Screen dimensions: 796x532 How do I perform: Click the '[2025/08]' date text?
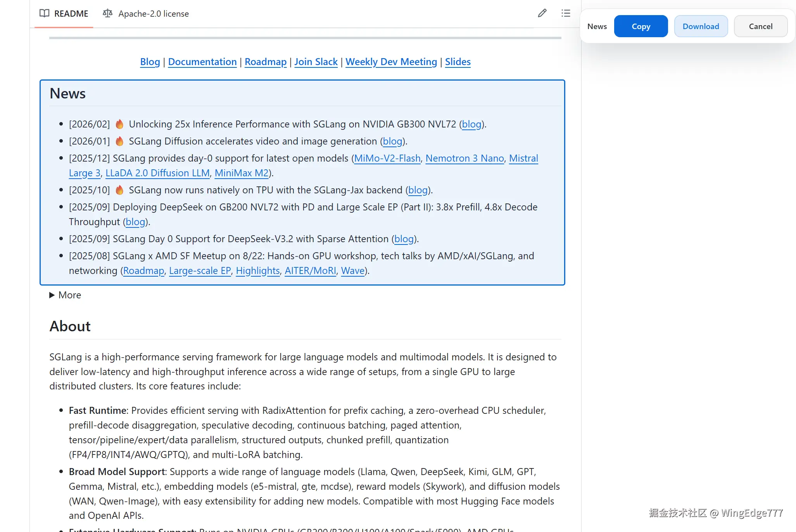coord(90,256)
